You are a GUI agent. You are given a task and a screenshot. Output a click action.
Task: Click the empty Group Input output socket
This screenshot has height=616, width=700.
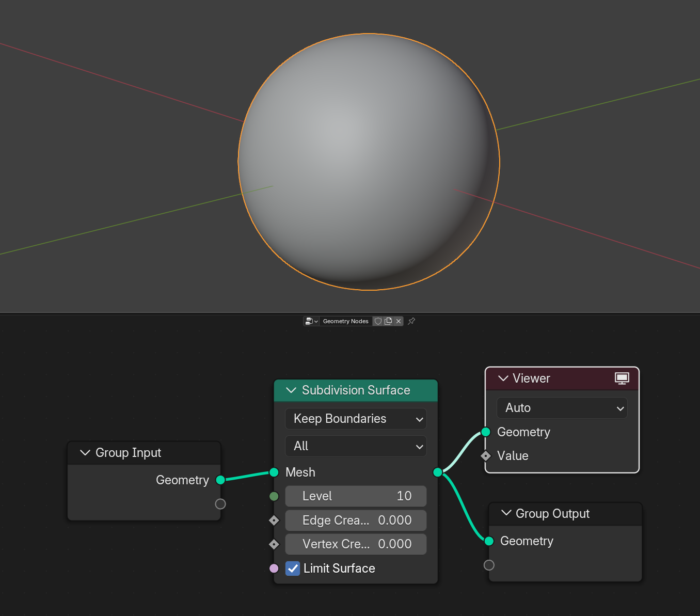click(220, 504)
